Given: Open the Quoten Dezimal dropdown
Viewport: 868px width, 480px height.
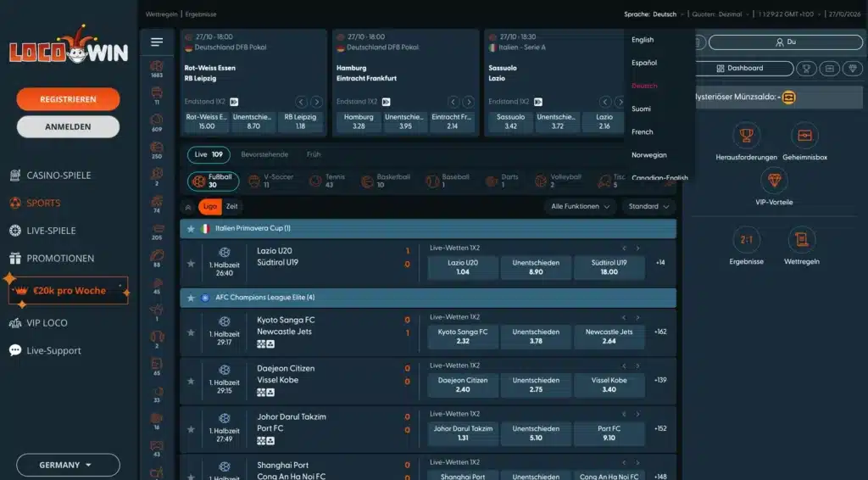Looking at the screenshot, I should tap(721, 14).
